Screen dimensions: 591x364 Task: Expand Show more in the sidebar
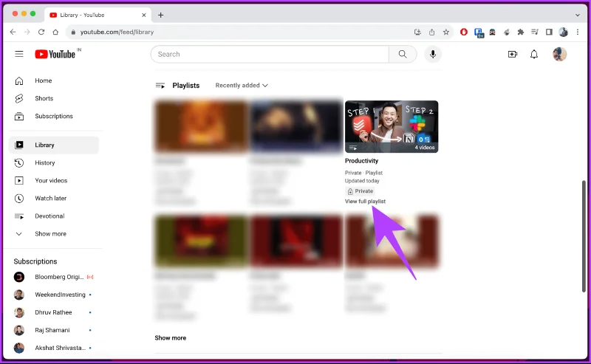coord(54,233)
